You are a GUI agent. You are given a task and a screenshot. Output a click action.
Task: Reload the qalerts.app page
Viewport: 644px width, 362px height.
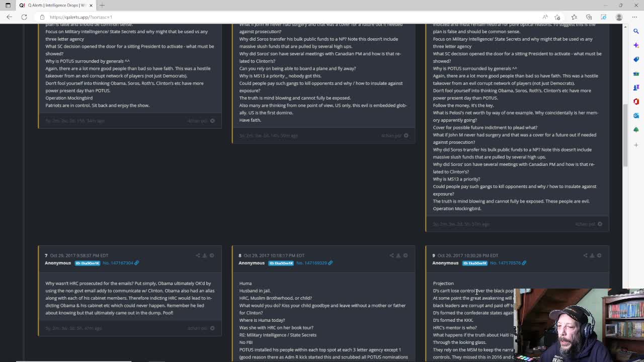tap(24, 17)
